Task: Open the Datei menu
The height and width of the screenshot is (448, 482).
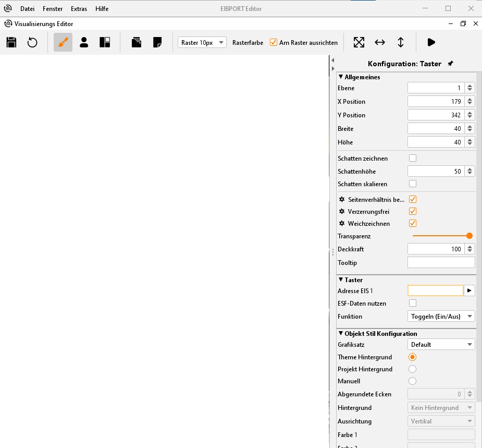Action: 27,9
